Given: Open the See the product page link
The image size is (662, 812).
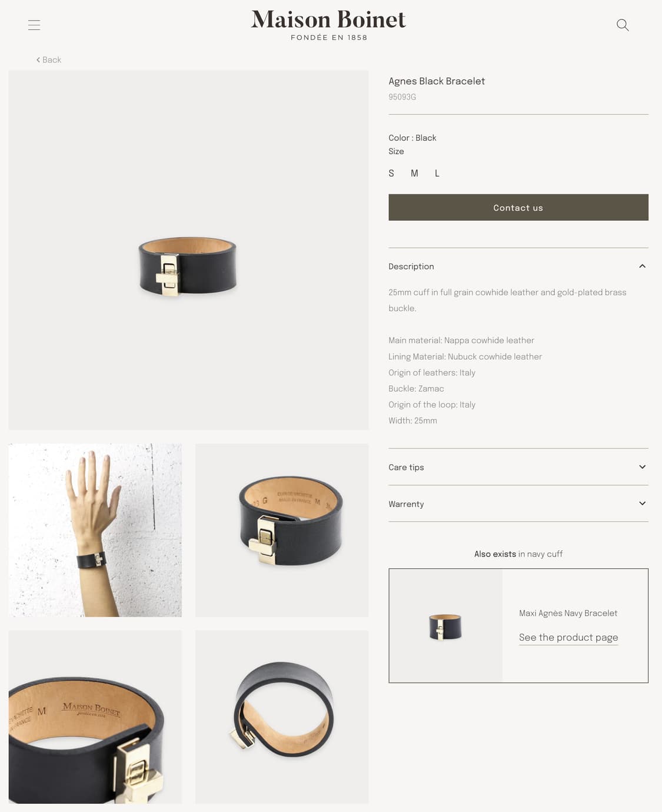Looking at the screenshot, I should coord(568,638).
